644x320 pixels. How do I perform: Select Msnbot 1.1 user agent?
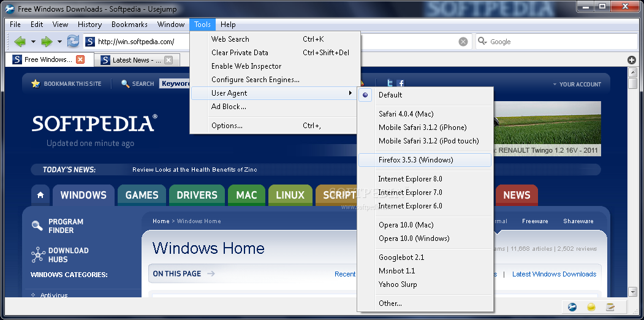coord(425,271)
